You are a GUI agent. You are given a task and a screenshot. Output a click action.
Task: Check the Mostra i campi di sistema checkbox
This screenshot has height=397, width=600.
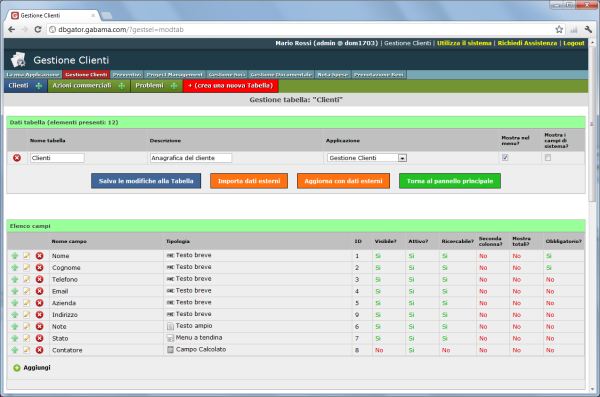click(x=548, y=157)
